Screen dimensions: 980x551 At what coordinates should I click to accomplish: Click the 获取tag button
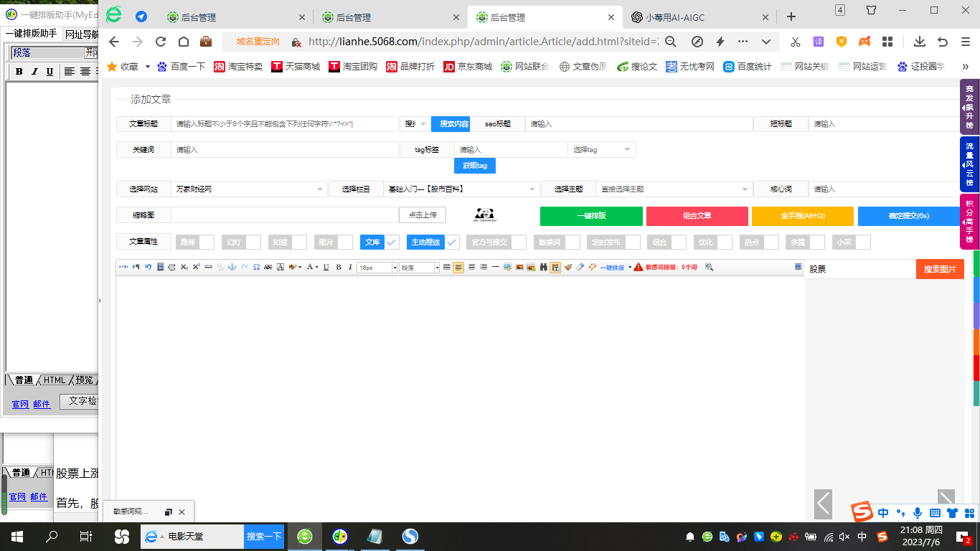pyautogui.click(x=475, y=165)
